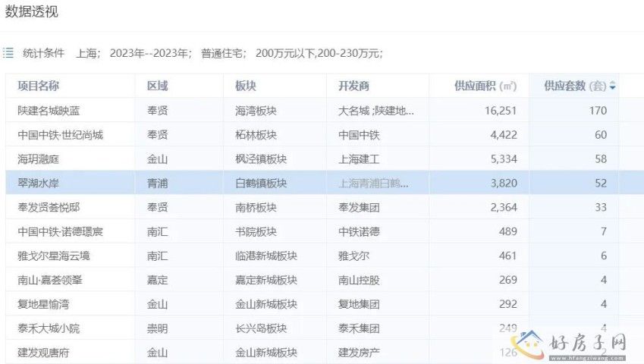Viewport: 644px width, 364px height.
Task: Toggle the sort arrow on 供应套数 column
Action: point(612,86)
